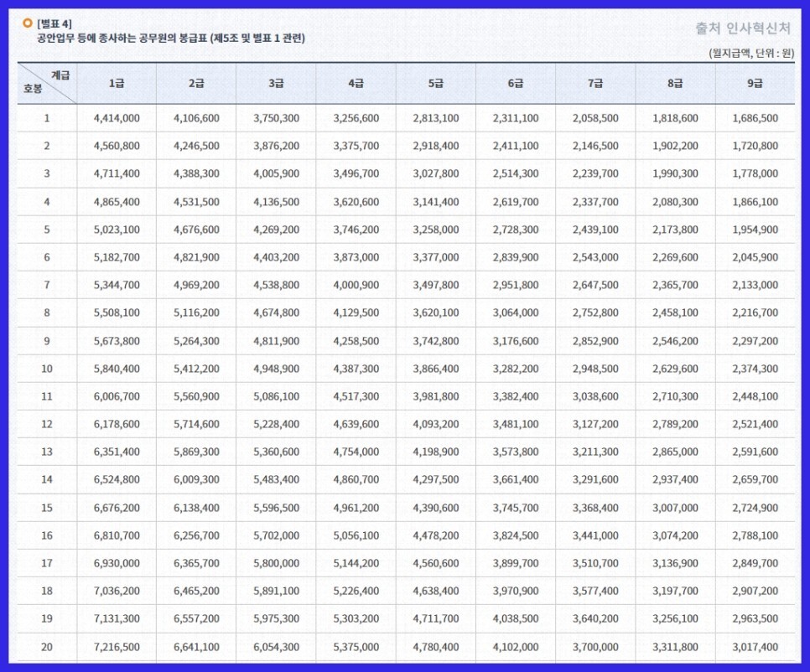Click the 출처 인사혁신처 source label
Image resolution: width=810 pixels, height=672 pixels.
(742, 28)
